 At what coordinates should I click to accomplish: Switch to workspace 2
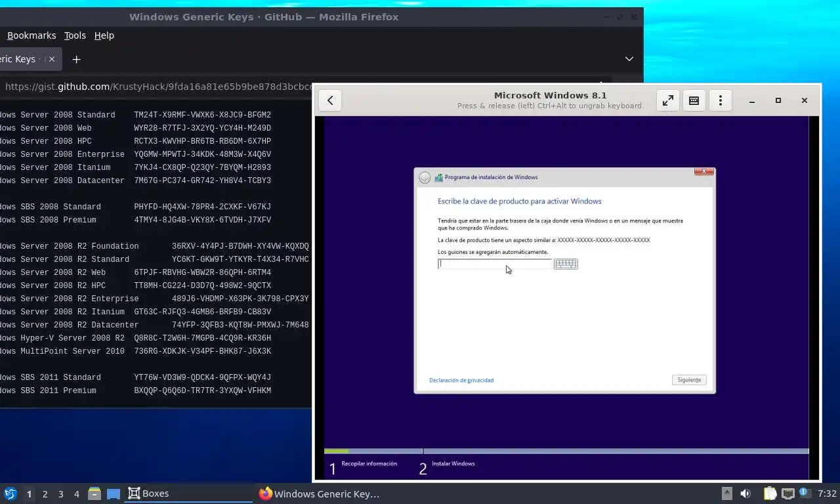coord(45,493)
